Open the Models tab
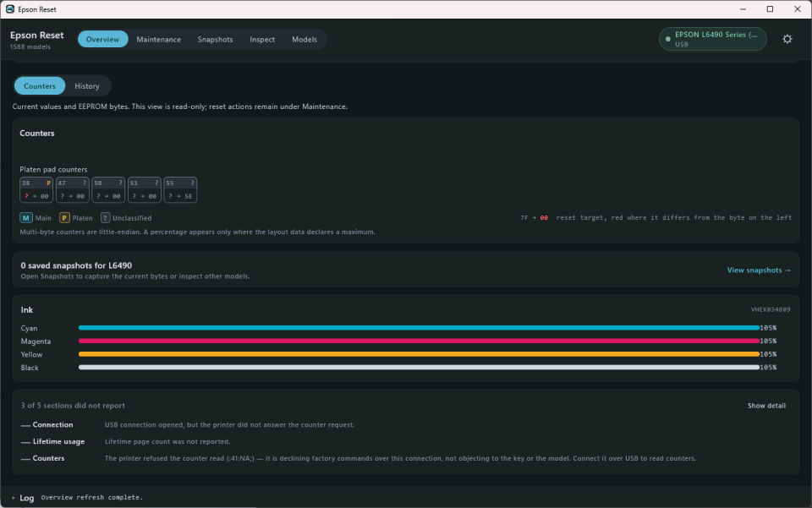812x508 pixels. coord(304,40)
